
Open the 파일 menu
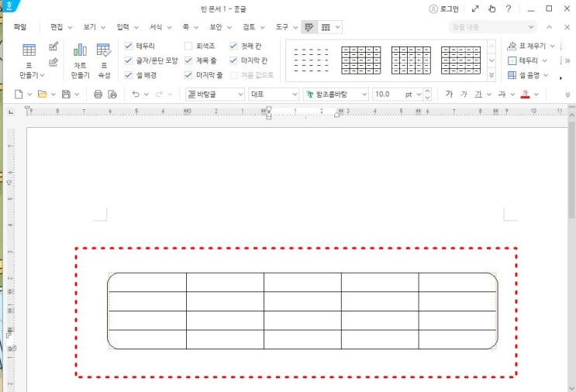20,27
